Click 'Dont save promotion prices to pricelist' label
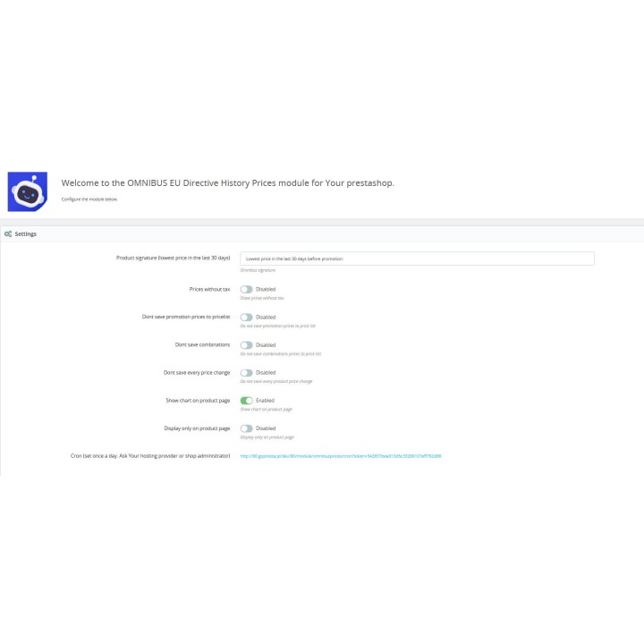The width and height of the screenshot is (644, 644). (186, 317)
